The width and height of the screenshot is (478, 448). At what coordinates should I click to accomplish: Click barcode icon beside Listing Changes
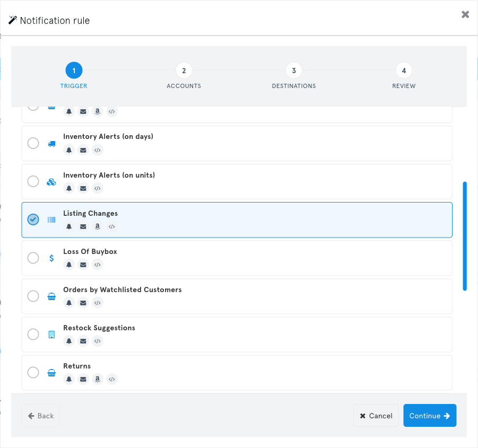coord(51,219)
